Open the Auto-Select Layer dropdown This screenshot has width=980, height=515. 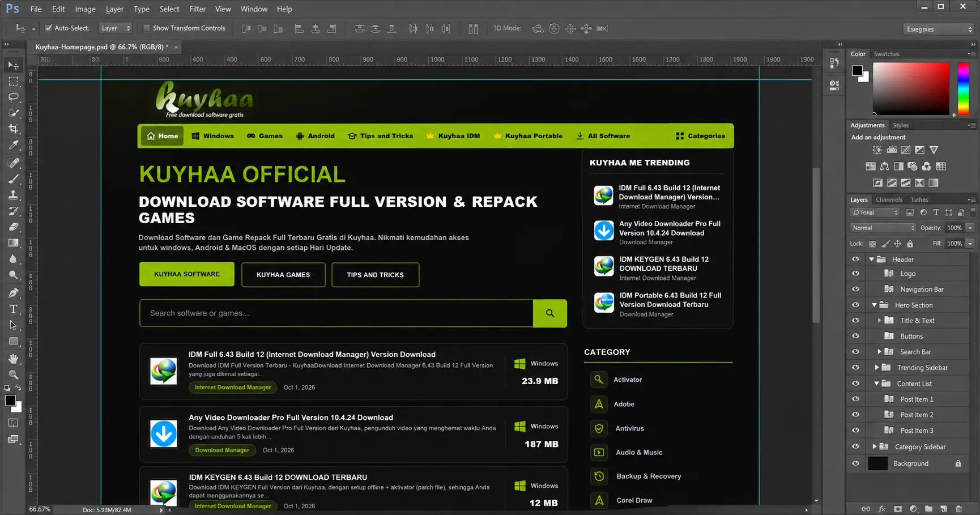click(116, 28)
